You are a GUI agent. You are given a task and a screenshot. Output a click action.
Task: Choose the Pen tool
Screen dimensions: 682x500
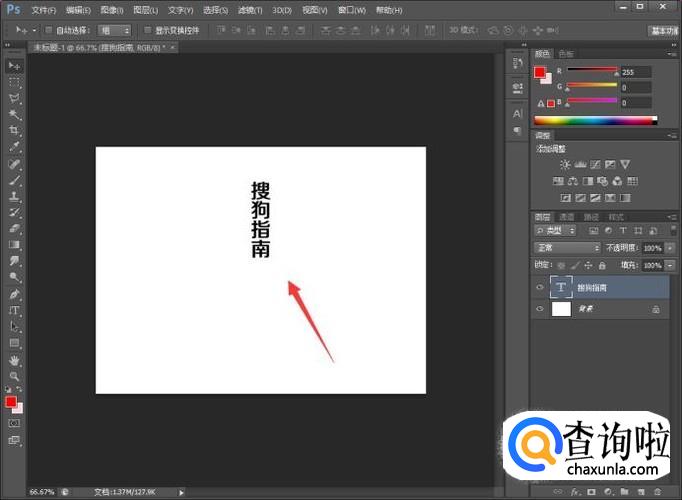[x=14, y=294]
